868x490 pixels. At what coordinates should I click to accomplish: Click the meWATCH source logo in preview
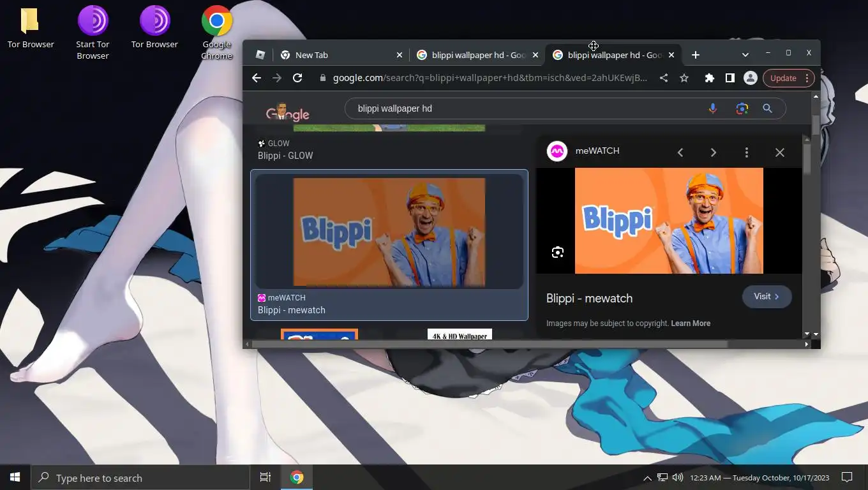(x=557, y=151)
